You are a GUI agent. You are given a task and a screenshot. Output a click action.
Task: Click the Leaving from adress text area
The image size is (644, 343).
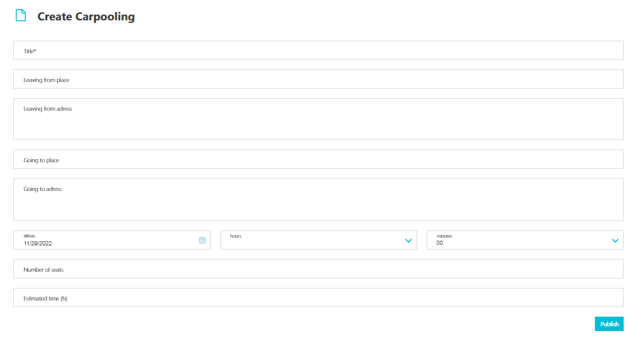[x=318, y=119]
